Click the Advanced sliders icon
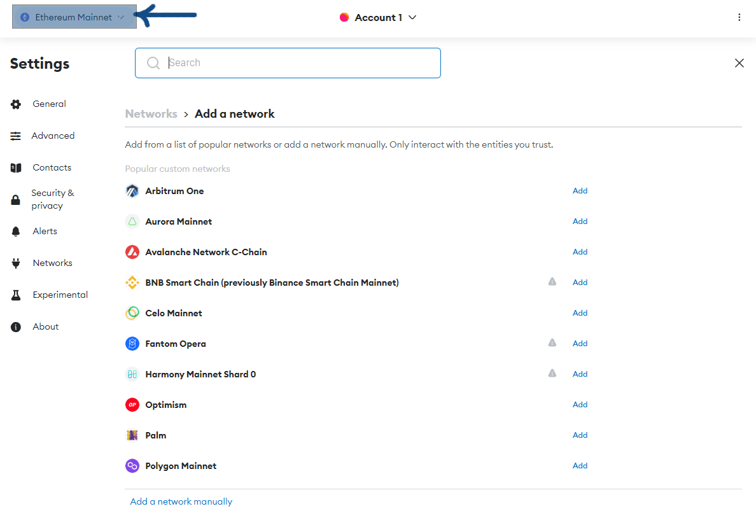 pyautogui.click(x=16, y=136)
